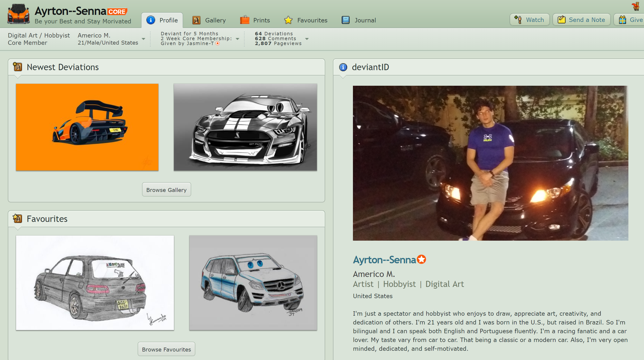Click the Browse Gallery button
The width and height of the screenshot is (644, 360).
167,190
